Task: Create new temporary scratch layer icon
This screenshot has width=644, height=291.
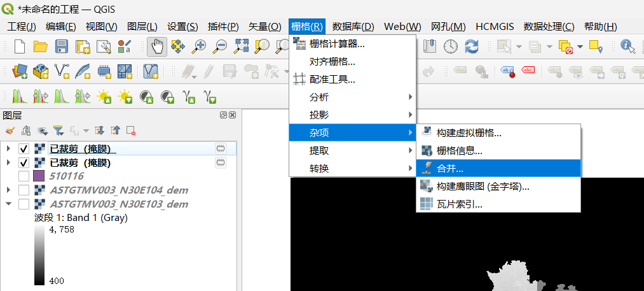Action: (104, 71)
